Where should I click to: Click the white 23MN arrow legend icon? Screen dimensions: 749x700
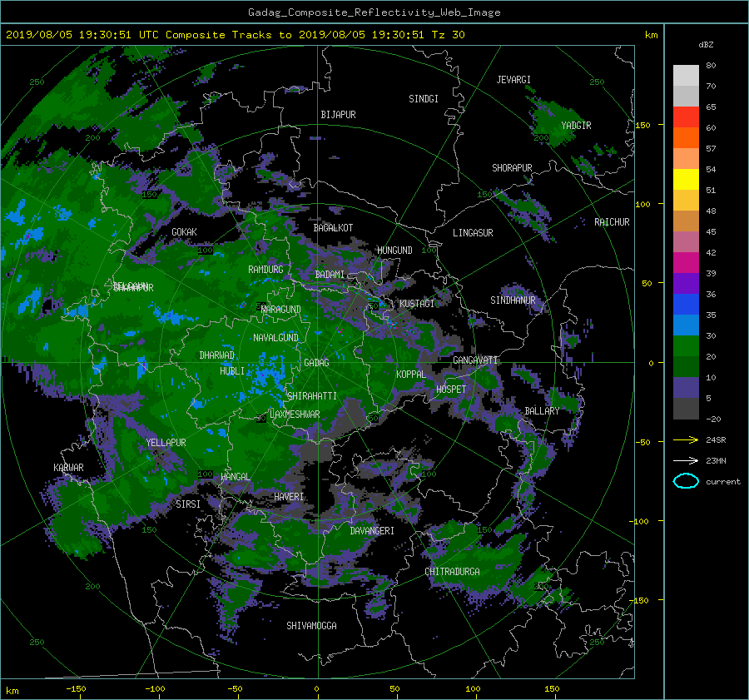(686, 460)
